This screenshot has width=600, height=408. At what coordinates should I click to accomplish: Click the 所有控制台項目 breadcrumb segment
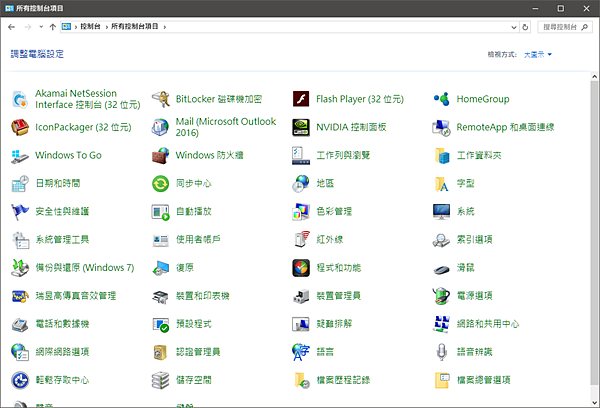135,26
